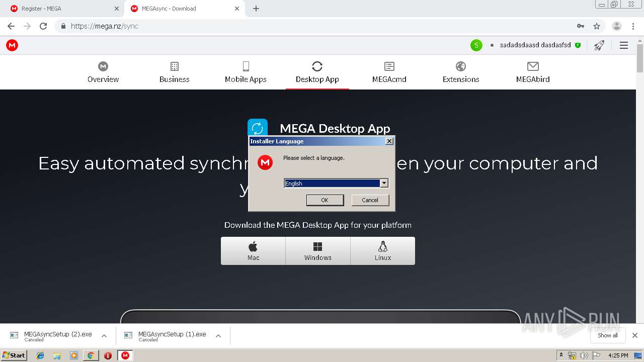Viewport: 644px width, 362px height.
Task: Click the 4:25 PM taskbar clock
Action: (618, 355)
